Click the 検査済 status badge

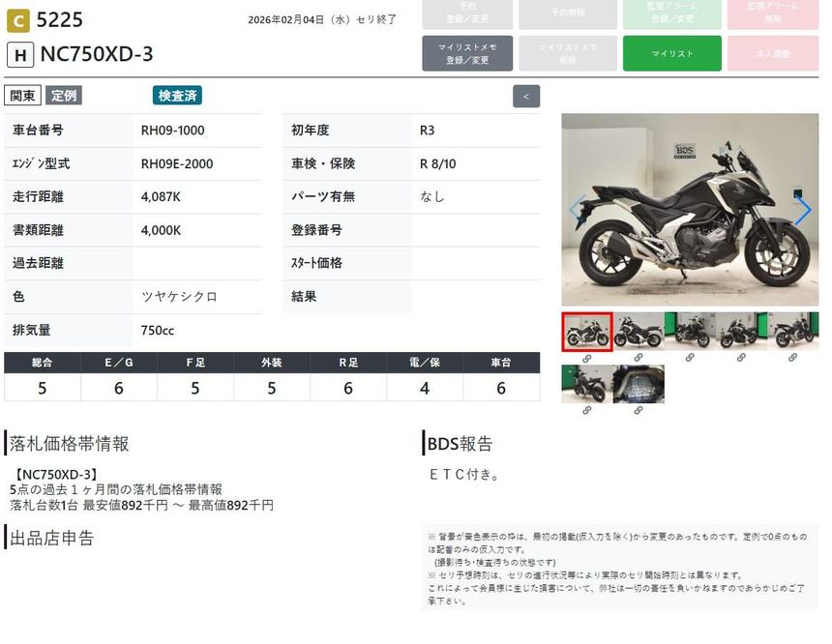pyautogui.click(x=177, y=96)
